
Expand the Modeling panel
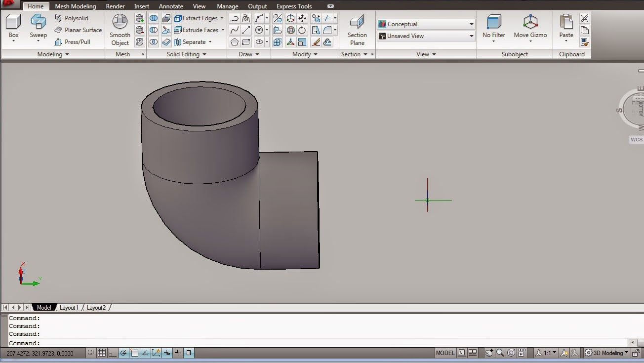point(53,54)
